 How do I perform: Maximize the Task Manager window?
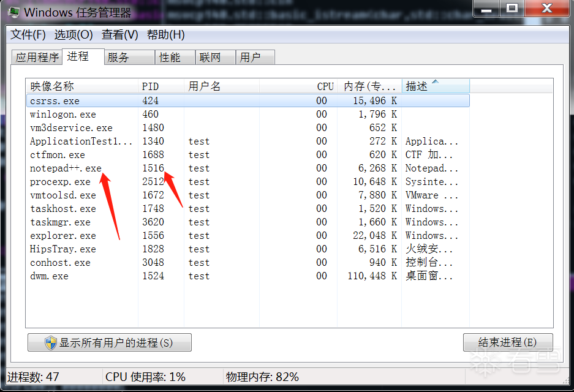(512, 9)
